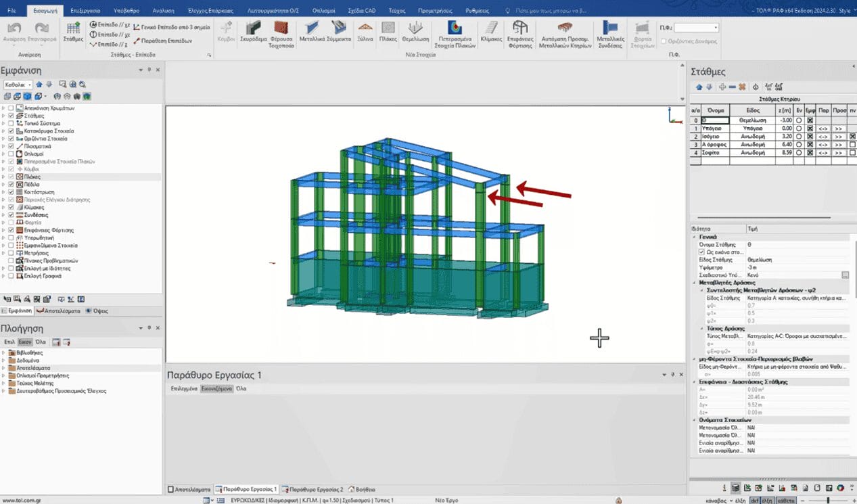The width and height of the screenshot is (857, 504).
Task: Enable the Οπλισμοί checkbox in the tree
Action: [x=11, y=154]
